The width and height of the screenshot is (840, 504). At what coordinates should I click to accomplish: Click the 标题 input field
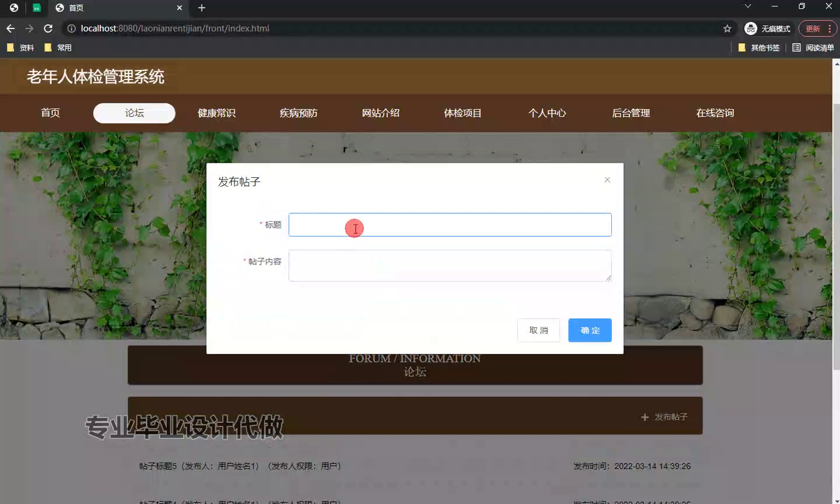point(450,225)
